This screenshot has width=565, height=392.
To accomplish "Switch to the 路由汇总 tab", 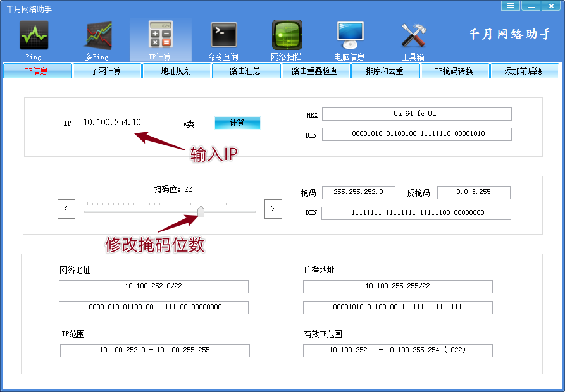I will pyautogui.click(x=245, y=71).
